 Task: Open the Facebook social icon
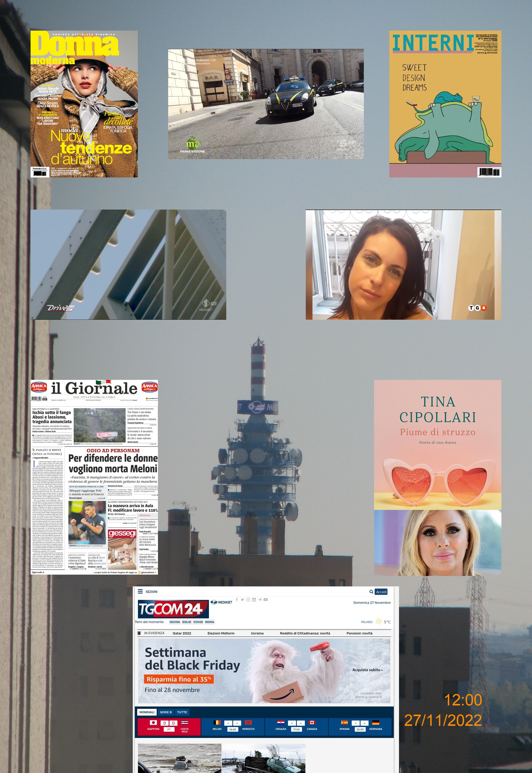237,600
